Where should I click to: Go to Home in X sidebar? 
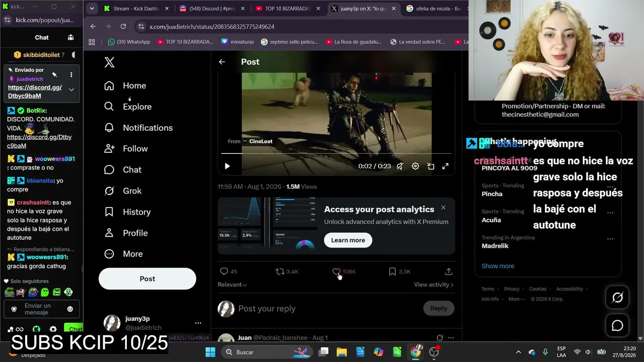pos(125,85)
